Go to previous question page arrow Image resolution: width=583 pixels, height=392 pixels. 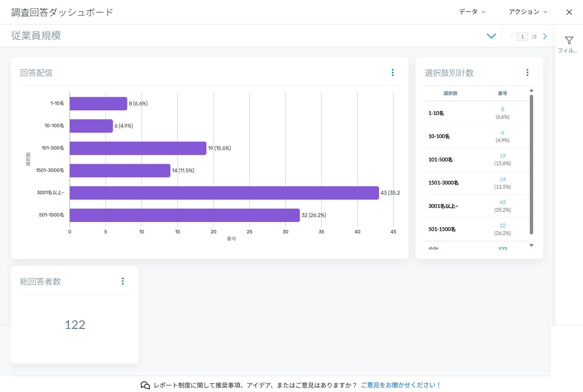512,36
